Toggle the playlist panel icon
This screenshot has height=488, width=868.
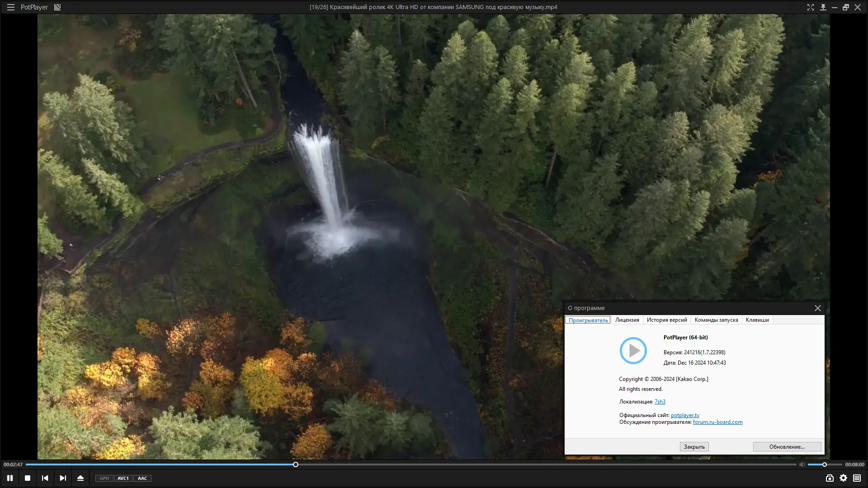tap(857, 478)
